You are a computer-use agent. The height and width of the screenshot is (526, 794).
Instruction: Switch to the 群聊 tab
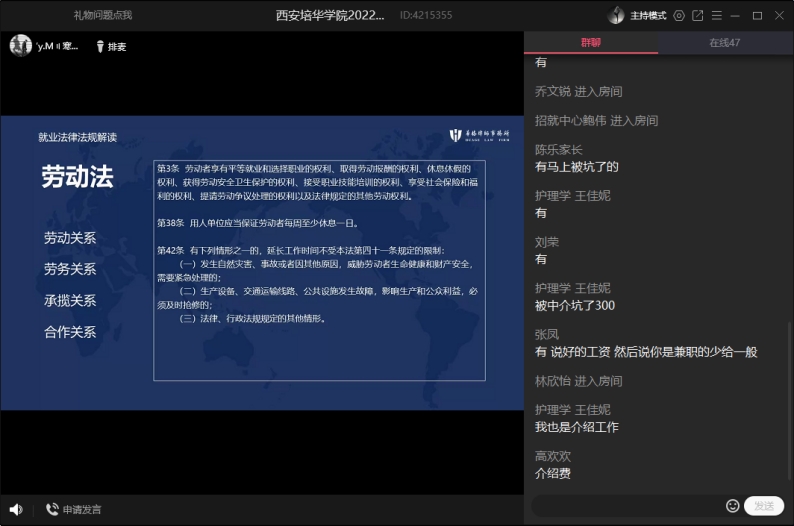pos(591,43)
